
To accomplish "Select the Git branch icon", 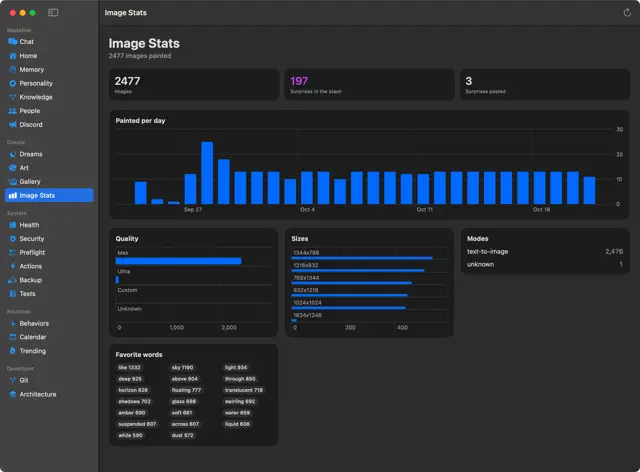I will [13, 381].
